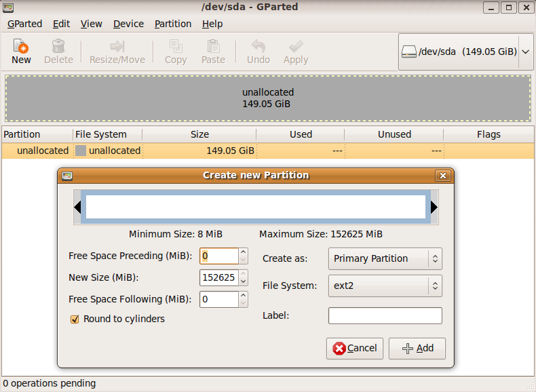Open the Device menu
The image size is (536, 392).
[x=128, y=24]
